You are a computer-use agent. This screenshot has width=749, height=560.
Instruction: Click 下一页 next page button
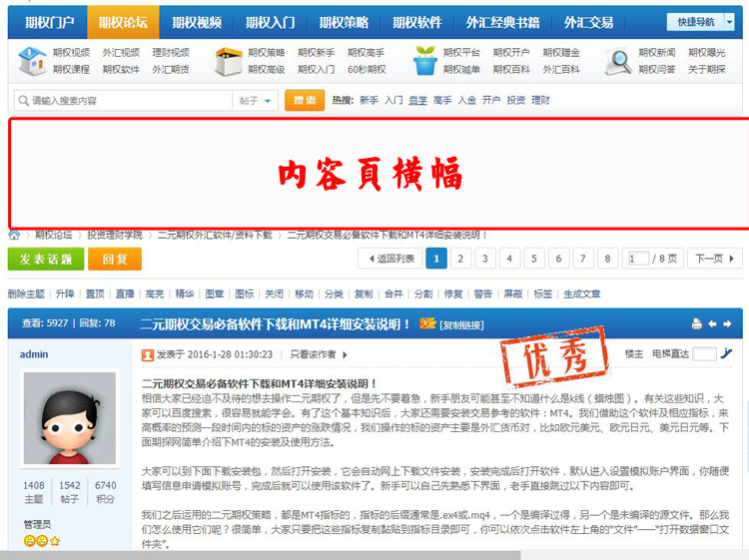click(715, 259)
